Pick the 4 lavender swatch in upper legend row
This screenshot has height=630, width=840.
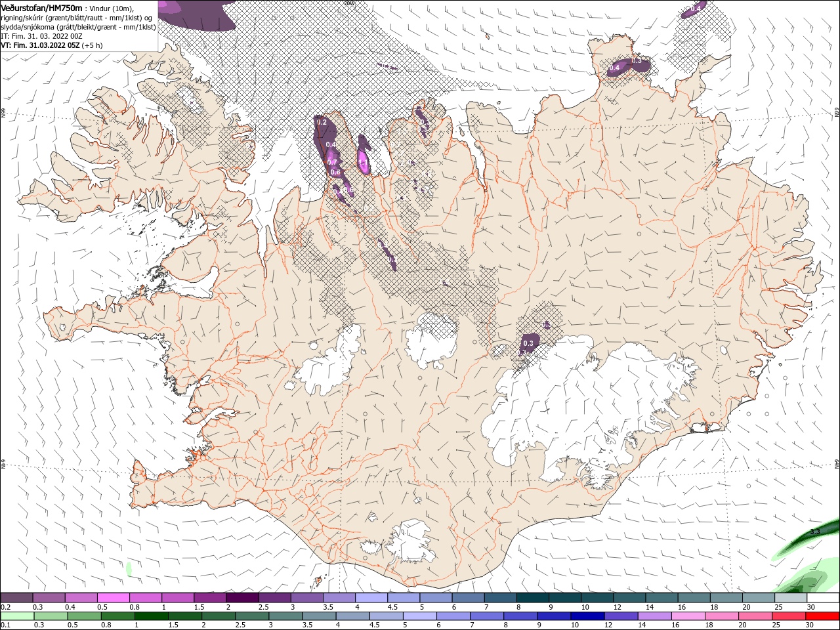(x=371, y=598)
